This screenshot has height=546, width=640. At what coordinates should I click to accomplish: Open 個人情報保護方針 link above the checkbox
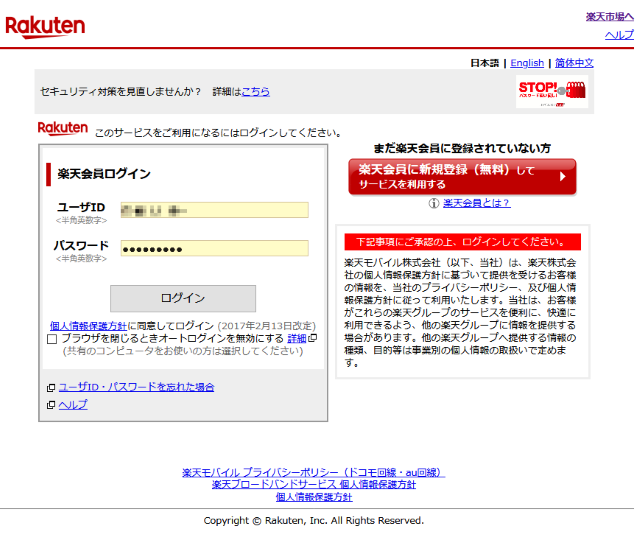88,326
